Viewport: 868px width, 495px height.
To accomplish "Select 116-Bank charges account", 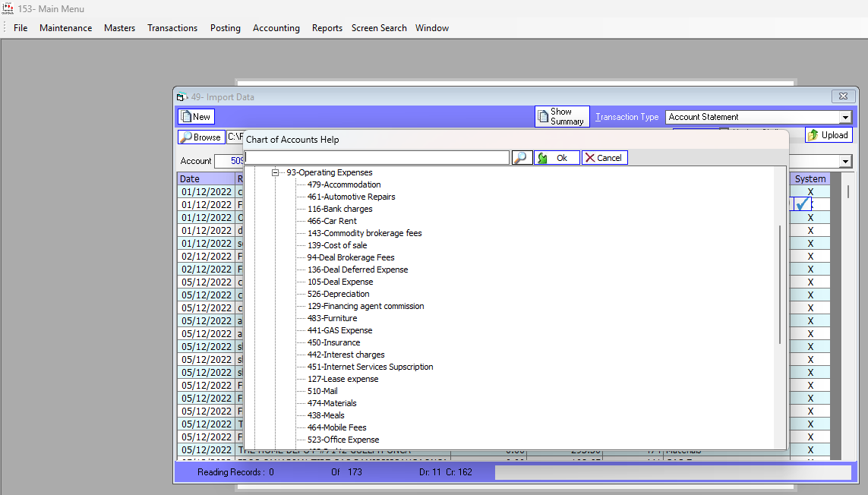I will pos(340,210).
